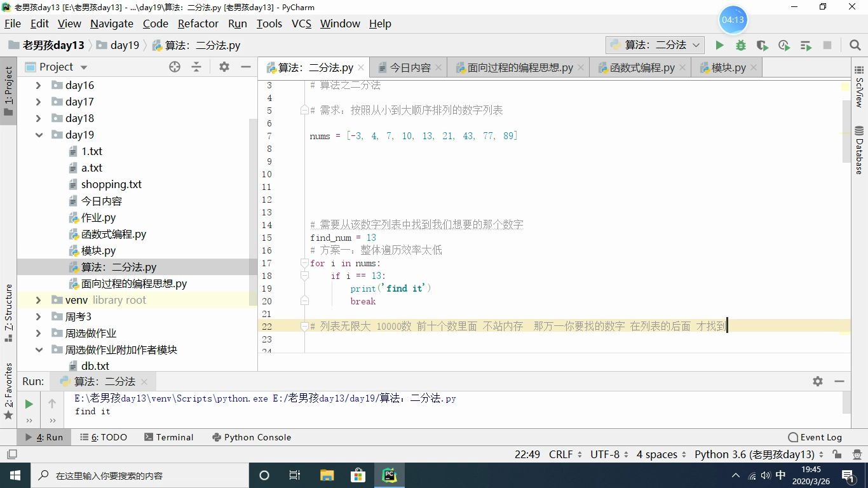
Task: Run the 算法：二分法 configuration
Action: click(x=719, y=45)
